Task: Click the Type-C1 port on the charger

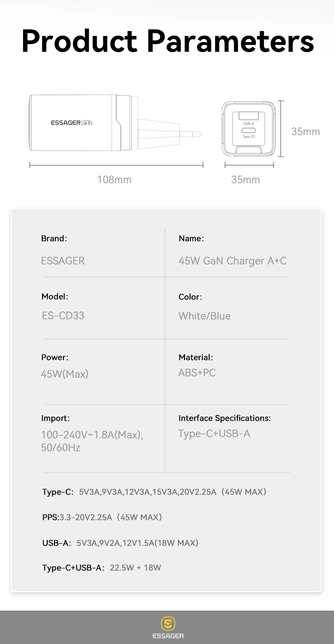Action: [248, 131]
